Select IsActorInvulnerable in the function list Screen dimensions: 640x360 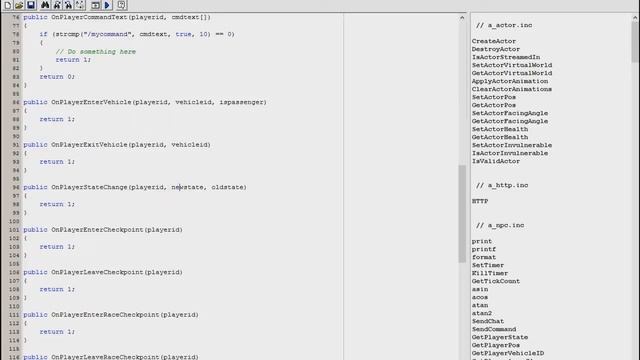pyautogui.click(x=510, y=153)
